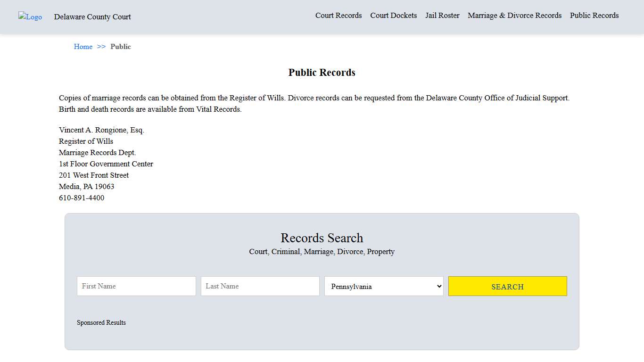The height and width of the screenshot is (362, 644).
Task: Open the Court Dockets navigation item
Action: pyautogui.click(x=394, y=15)
